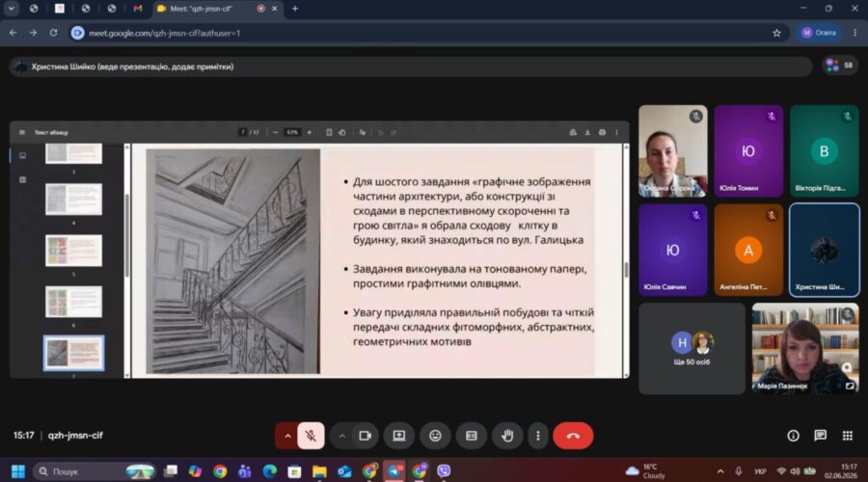The height and width of the screenshot is (482, 868).
Task: Click Вікторія participant tile
Action: pyautogui.click(x=825, y=151)
